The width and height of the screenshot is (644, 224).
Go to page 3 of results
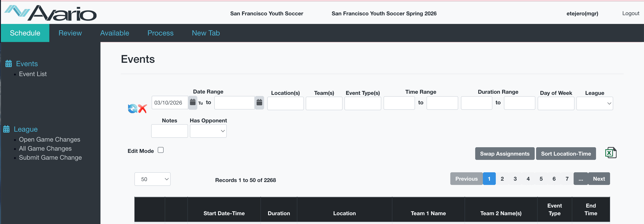click(515, 179)
